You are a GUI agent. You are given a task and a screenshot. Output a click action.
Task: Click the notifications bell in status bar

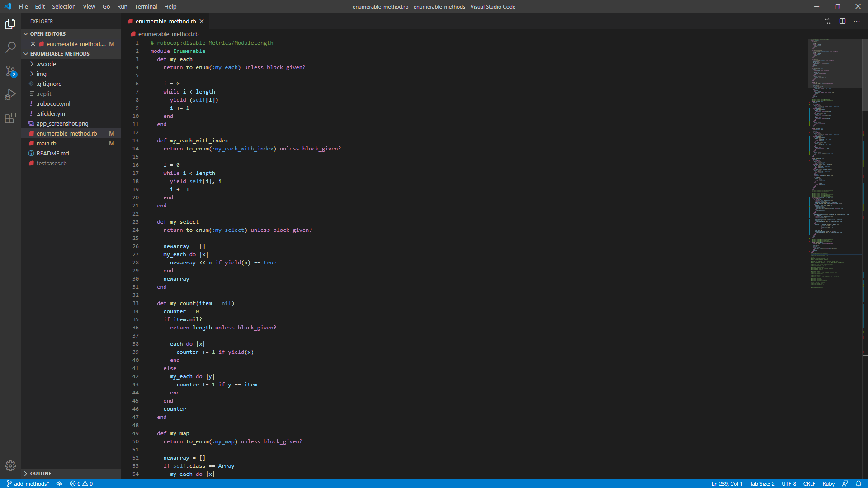(859, 483)
